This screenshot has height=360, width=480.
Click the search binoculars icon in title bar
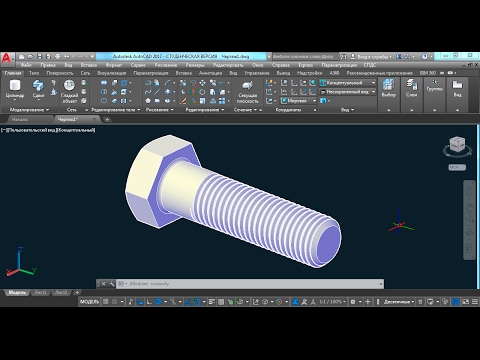(x=344, y=56)
